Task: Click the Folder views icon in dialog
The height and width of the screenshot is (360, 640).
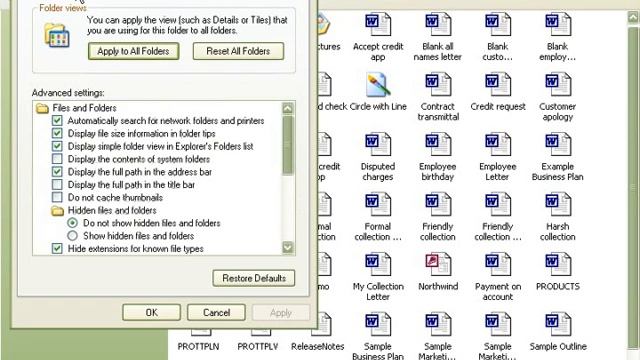Action: 57,36
